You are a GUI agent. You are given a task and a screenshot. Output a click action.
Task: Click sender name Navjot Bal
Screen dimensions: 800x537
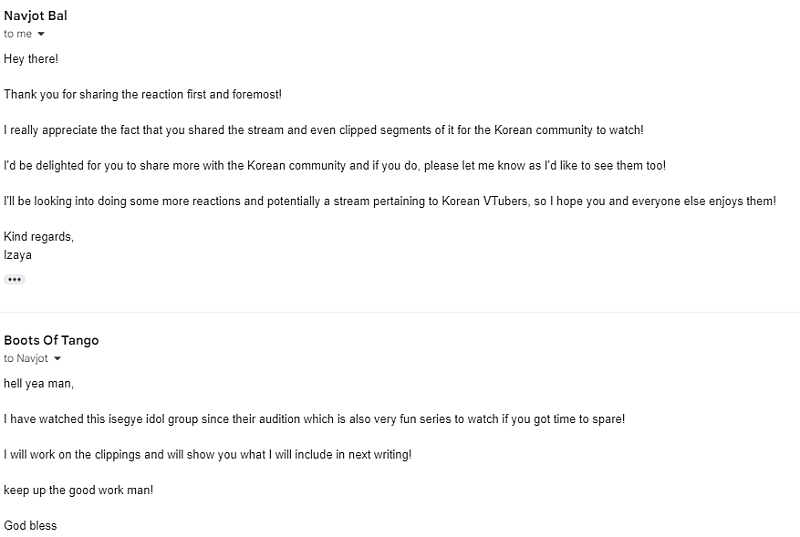tap(36, 16)
